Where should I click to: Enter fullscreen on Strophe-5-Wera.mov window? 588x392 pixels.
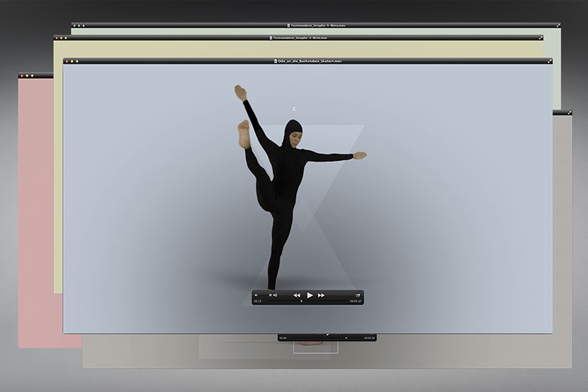pyautogui.click(x=558, y=25)
